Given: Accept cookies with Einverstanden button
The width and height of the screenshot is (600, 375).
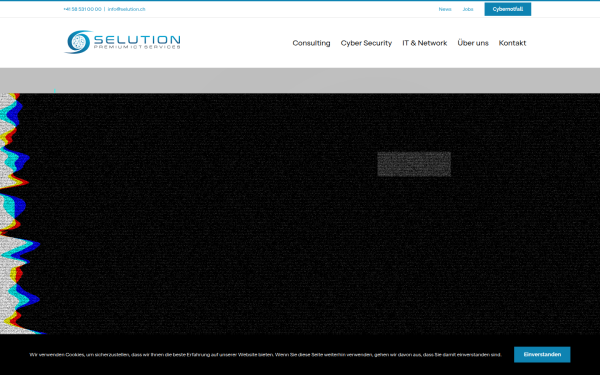Looking at the screenshot, I should pos(542,354).
